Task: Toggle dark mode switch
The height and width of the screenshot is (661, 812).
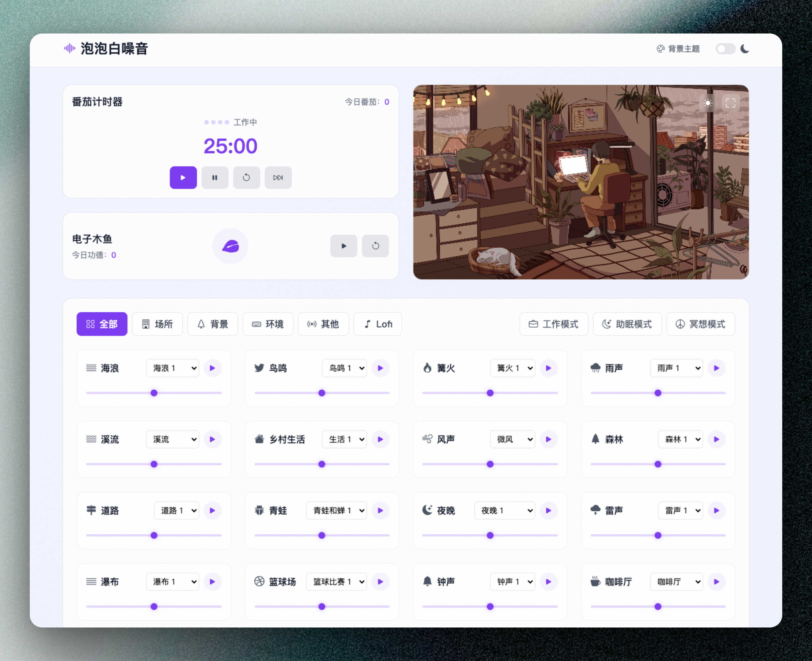Action: 725,49
